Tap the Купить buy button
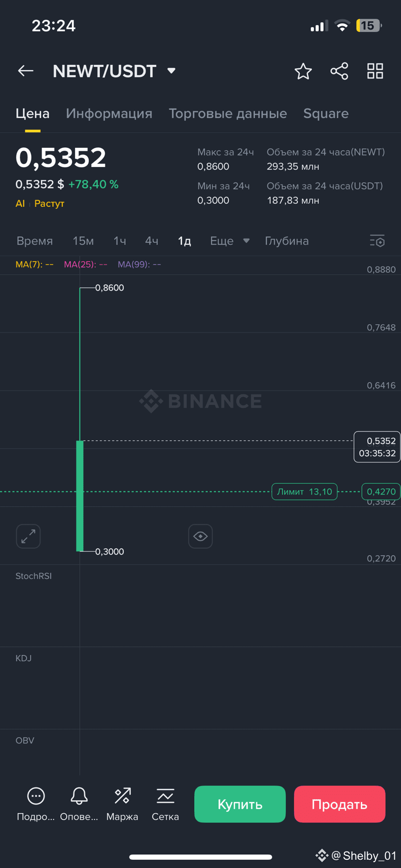The height and width of the screenshot is (868, 401). point(240,804)
